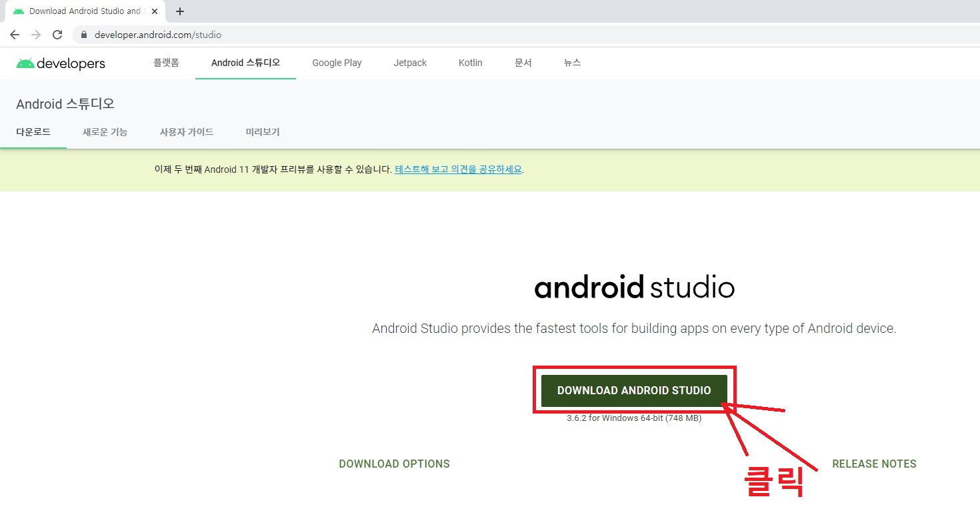
Task: Switch to the 다운로드 tab
Action: click(x=33, y=132)
